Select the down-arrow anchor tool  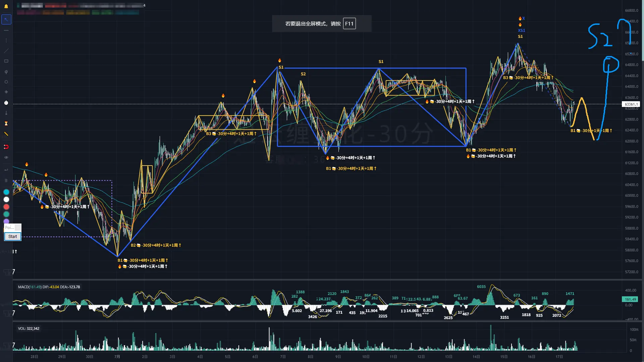click(6, 113)
